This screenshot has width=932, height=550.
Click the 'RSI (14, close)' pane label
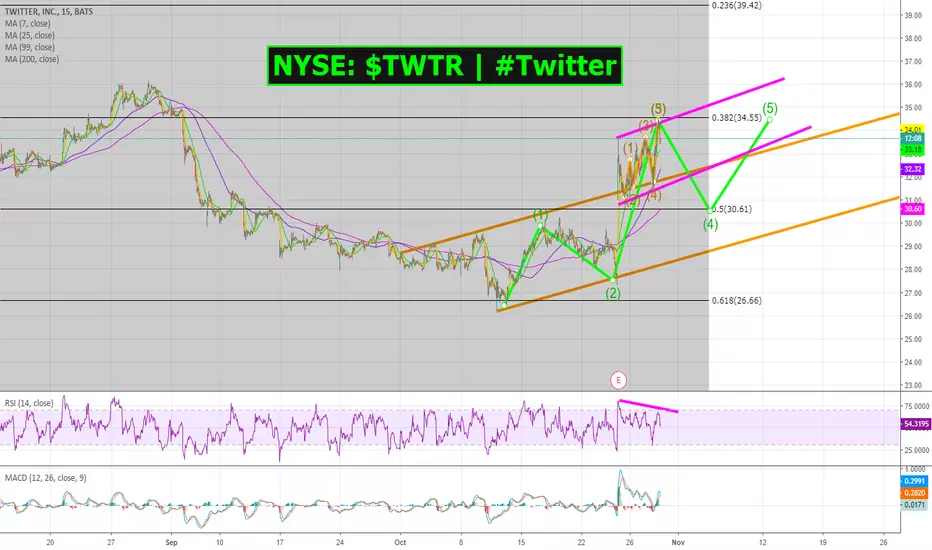tap(29, 403)
